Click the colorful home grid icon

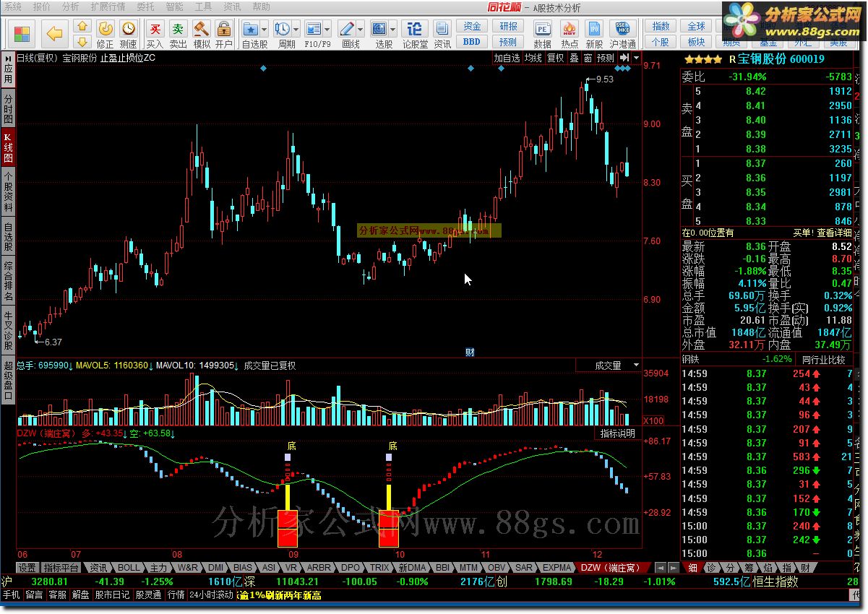point(22,33)
